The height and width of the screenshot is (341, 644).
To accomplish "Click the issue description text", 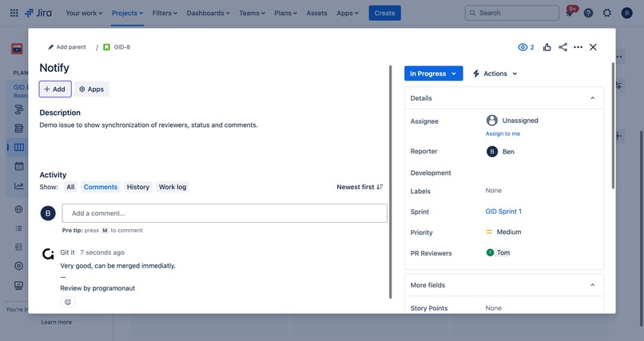I will pos(149,125).
